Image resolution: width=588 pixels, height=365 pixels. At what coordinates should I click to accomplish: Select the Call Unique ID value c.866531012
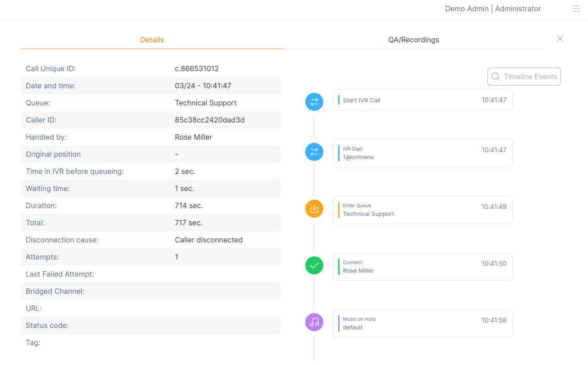(x=197, y=68)
